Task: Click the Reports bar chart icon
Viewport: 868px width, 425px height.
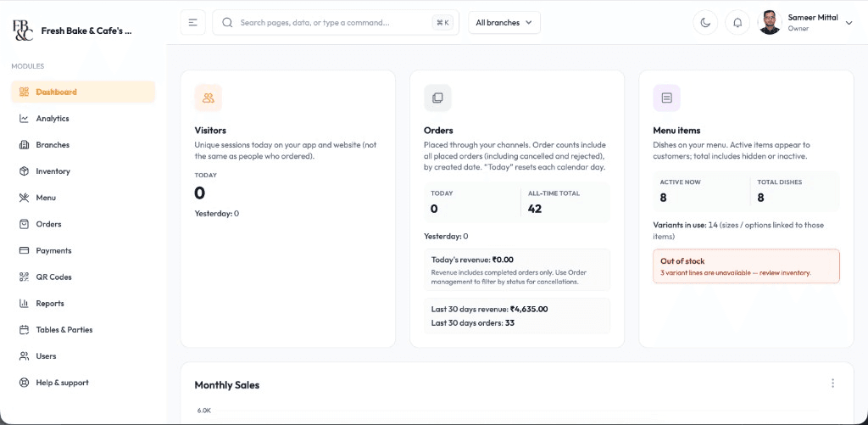Action: (x=24, y=304)
